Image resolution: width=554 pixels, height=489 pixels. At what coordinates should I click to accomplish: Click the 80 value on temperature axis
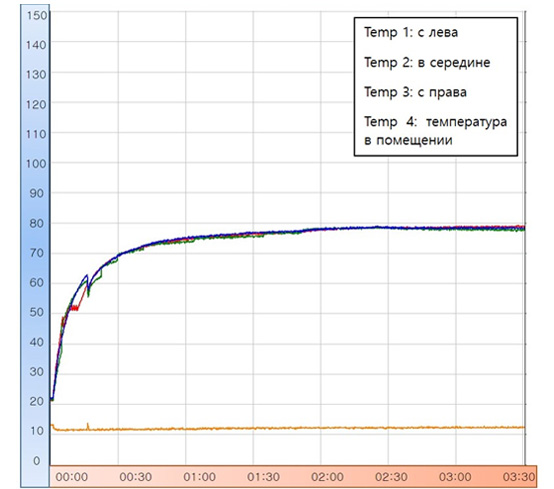pyautogui.click(x=36, y=223)
